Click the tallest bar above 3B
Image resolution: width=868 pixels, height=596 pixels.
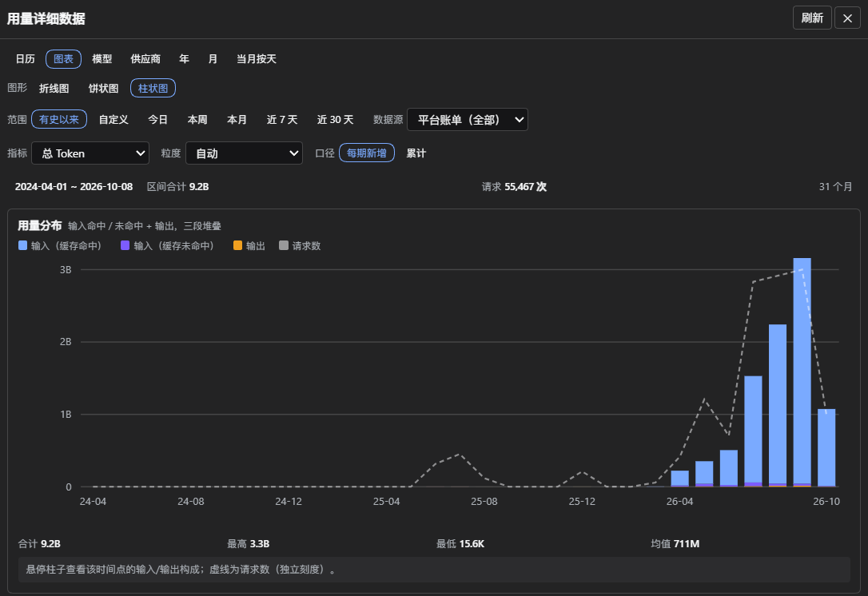802,372
